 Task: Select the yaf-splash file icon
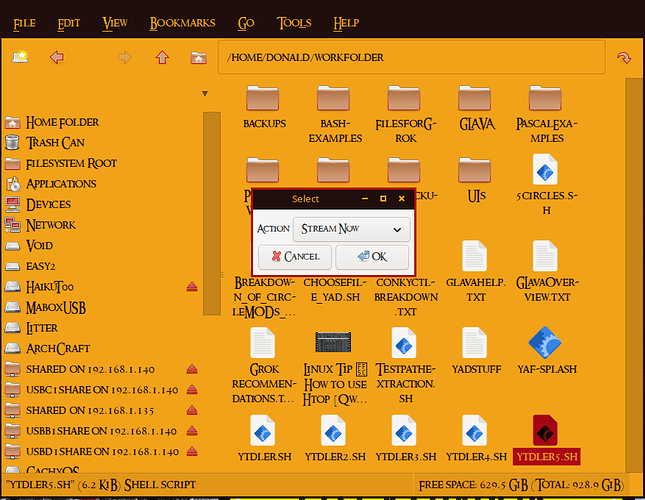coord(545,346)
